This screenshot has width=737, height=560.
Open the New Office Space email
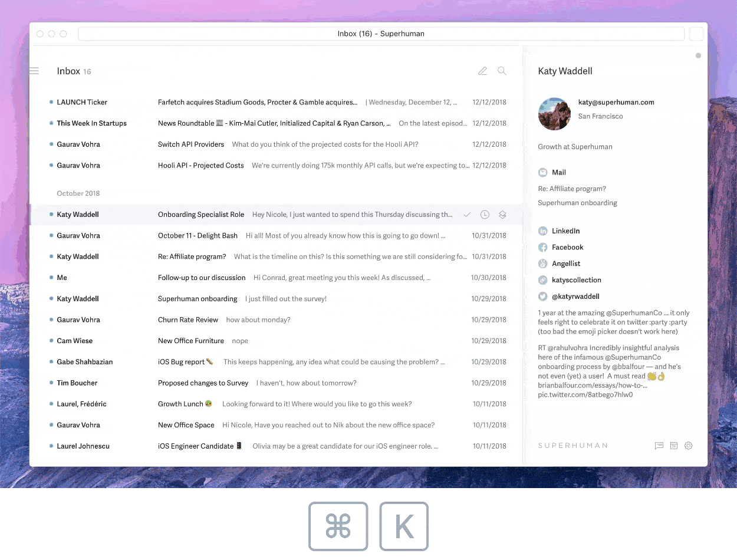click(276, 425)
